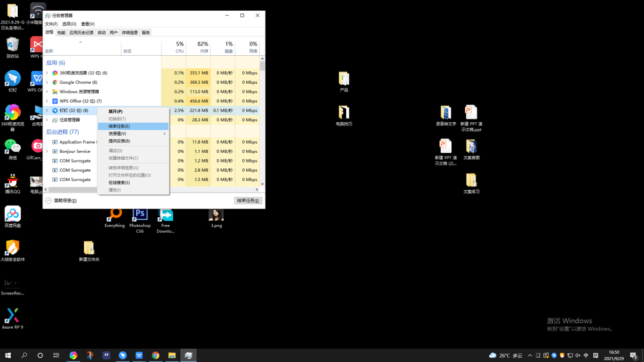Image resolution: width=644 pixels, height=362 pixels.
Task: Click the Windows 资源管理器 process icon
Action: coord(55,92)
